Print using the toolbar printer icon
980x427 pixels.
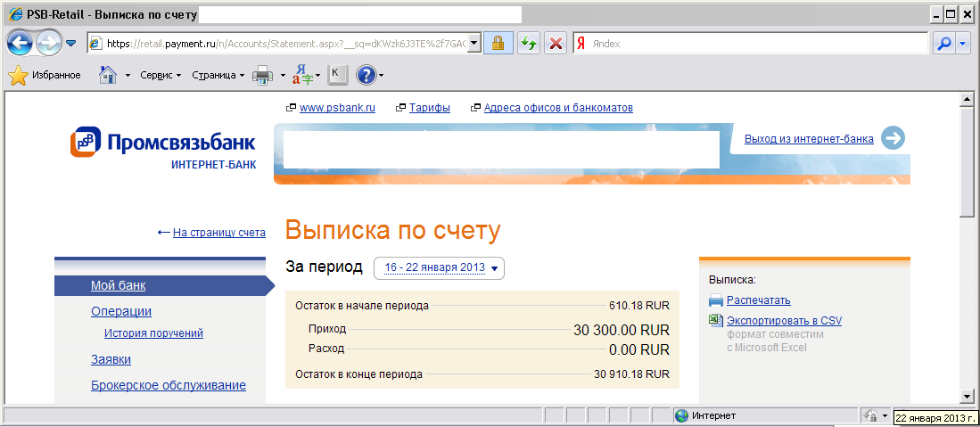[262, 76]
